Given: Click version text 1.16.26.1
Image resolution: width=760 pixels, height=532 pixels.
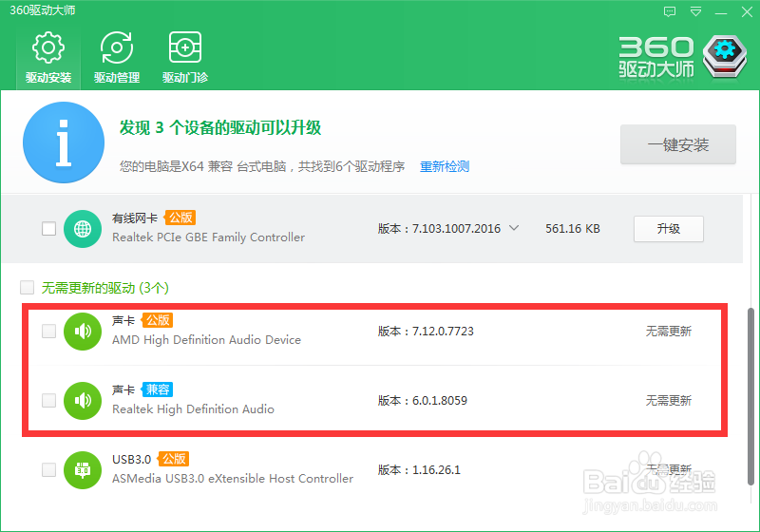Looking at the screenshot, I should (x=436, y=470).
